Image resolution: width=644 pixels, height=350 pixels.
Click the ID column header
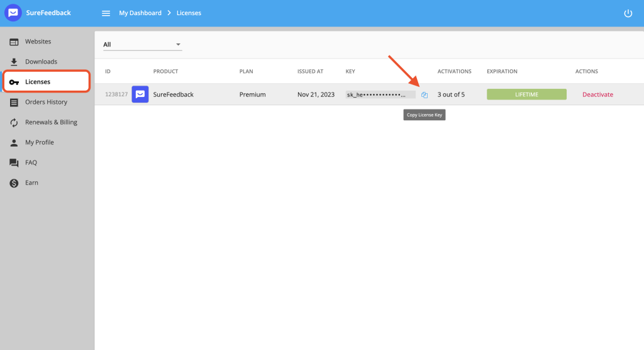tap(108, 71)
